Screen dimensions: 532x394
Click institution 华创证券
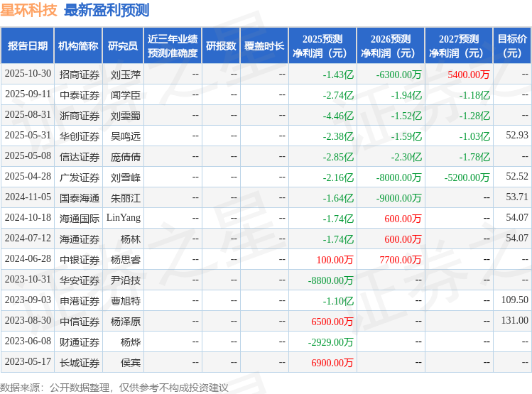(80, 136)
